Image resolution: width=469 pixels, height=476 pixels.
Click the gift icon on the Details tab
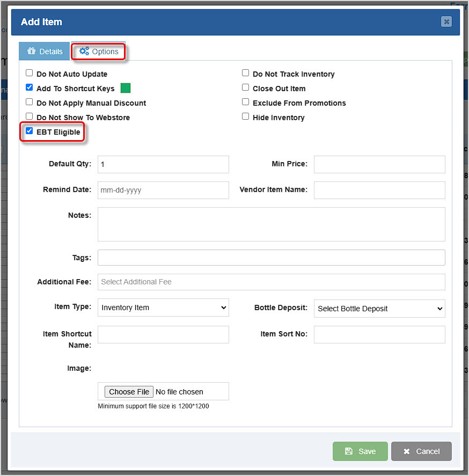pos(32,51)
